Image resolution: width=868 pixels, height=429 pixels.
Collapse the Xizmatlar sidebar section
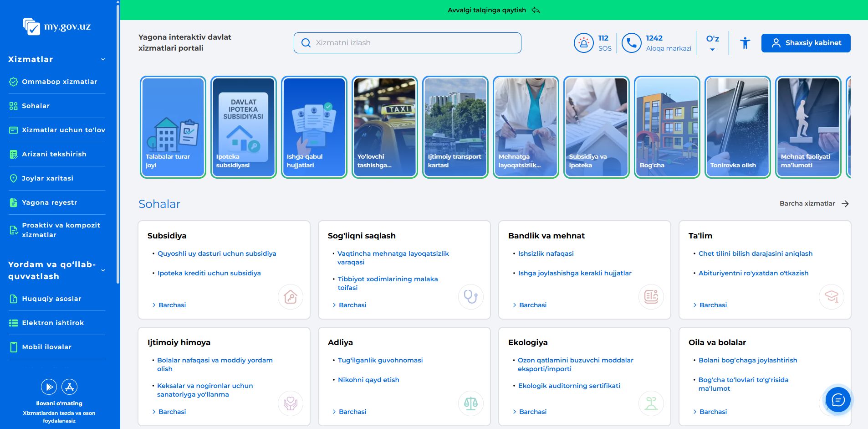103,59
